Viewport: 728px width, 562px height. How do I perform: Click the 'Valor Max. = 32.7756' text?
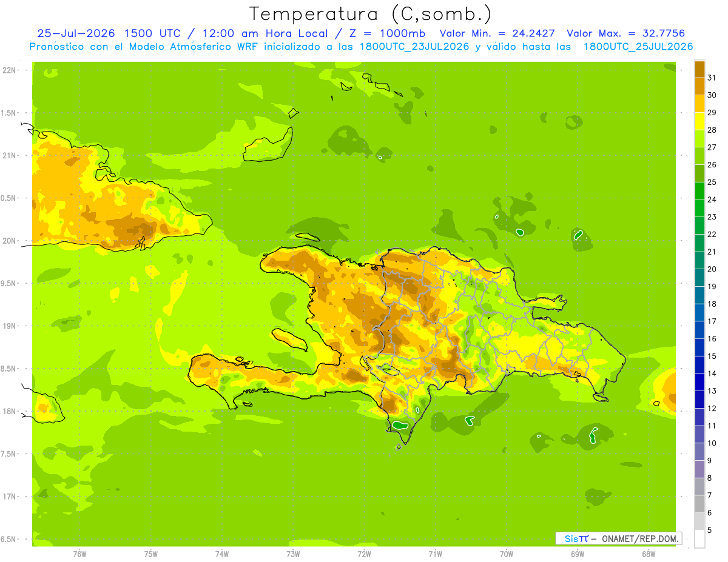[x=626, y=33]
